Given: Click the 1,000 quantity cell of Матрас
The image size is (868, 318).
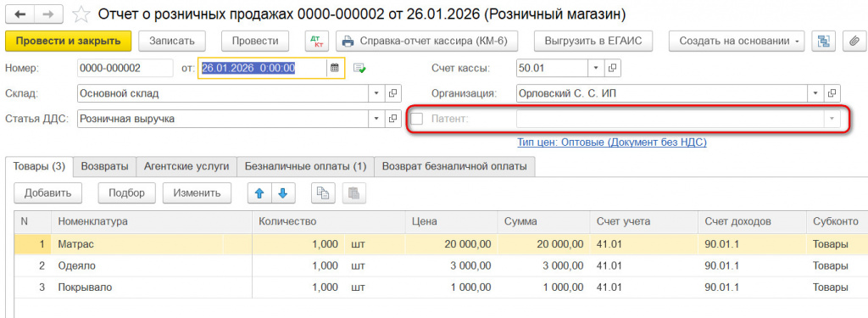Looking at the screenshot, I should pyautogui.click(x=299, y=243).
